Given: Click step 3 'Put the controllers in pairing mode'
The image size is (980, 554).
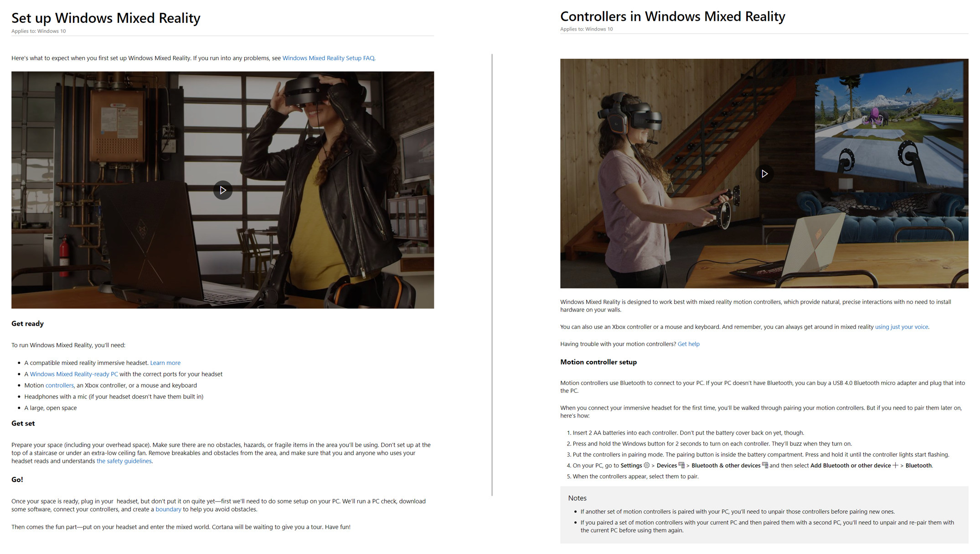Looking at the screenshot, I should point(761,455).
